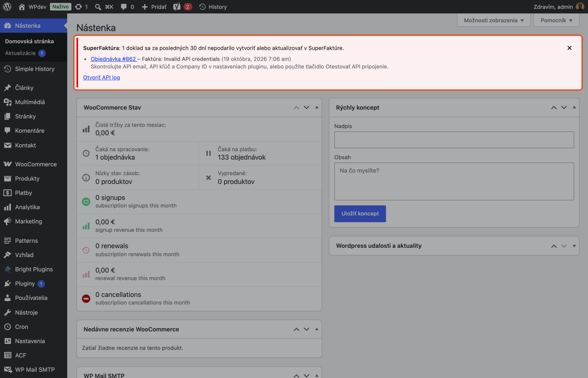
Task: Click the Nadpis title input field
Action: [454, 140]
